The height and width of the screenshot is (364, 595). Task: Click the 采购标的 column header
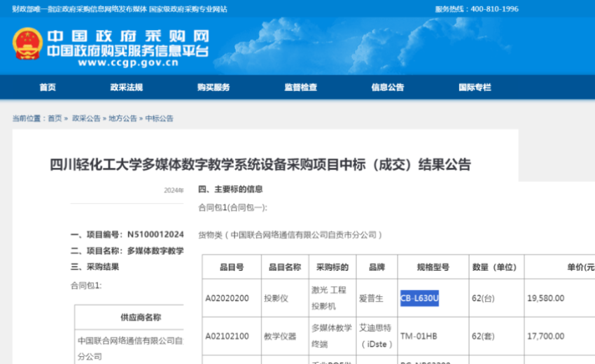click(332, 267)
